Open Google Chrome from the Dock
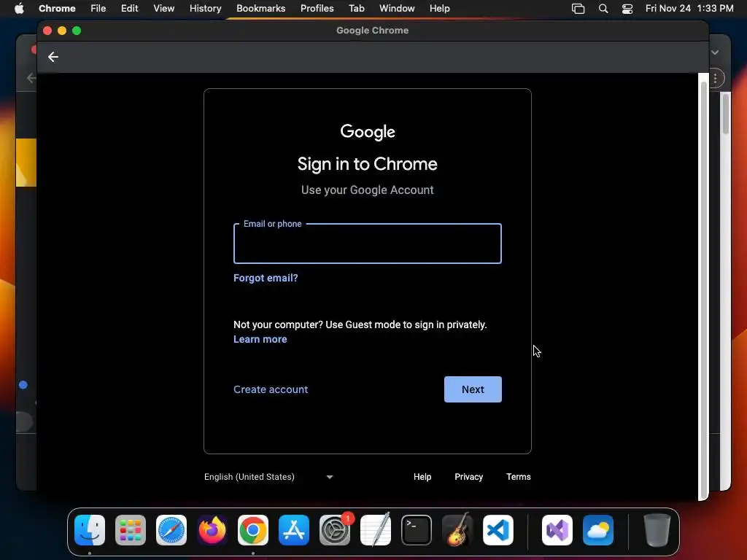 (253, 530)
